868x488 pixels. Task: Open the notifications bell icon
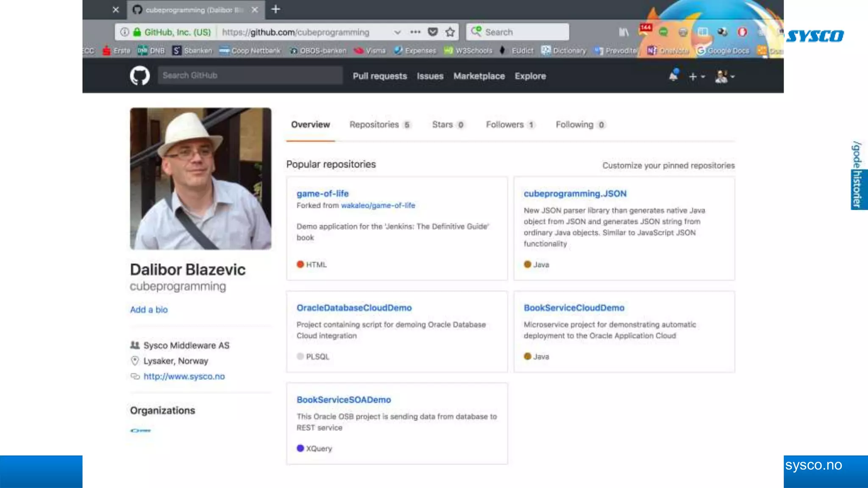[x=673, y=76]
